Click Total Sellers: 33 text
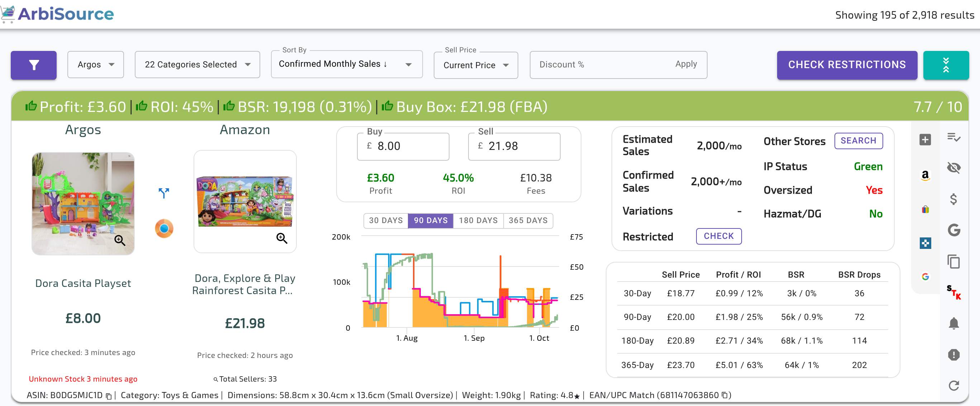 248,379
